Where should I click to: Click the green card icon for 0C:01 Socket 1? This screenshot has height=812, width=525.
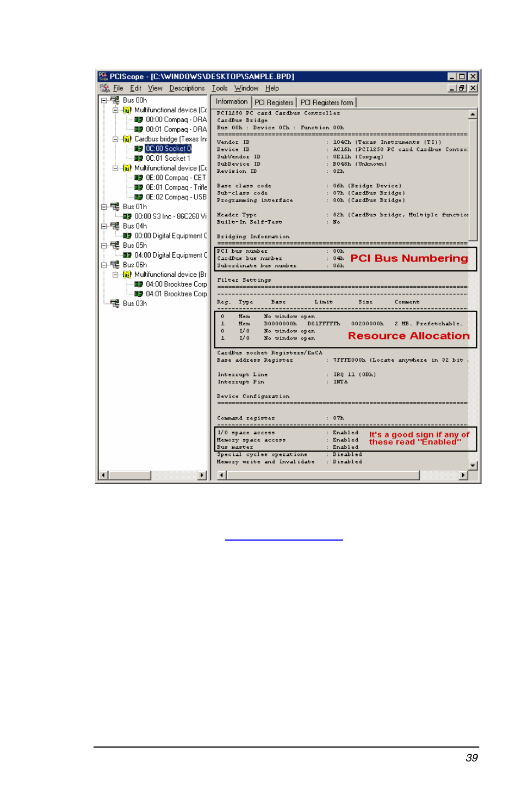click(139, 159)
